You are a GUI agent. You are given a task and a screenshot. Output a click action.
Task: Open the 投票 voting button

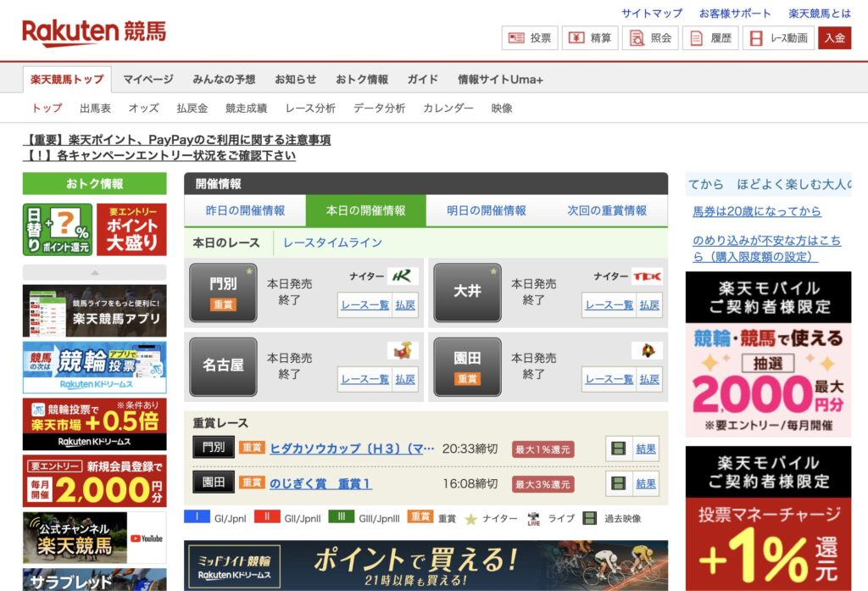tap(530, 38)
